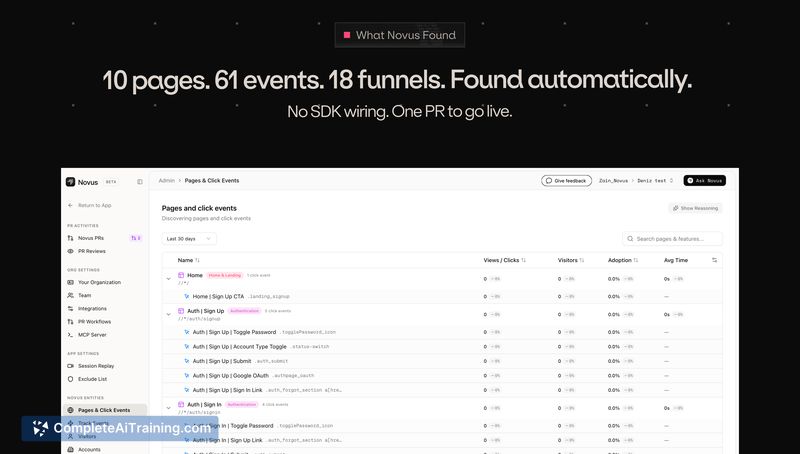Screen dimensions: 800x454
Task: Select Auth | Sign Up | Toggle Password row
Action: pyautogui.click(x=442, y=332)
